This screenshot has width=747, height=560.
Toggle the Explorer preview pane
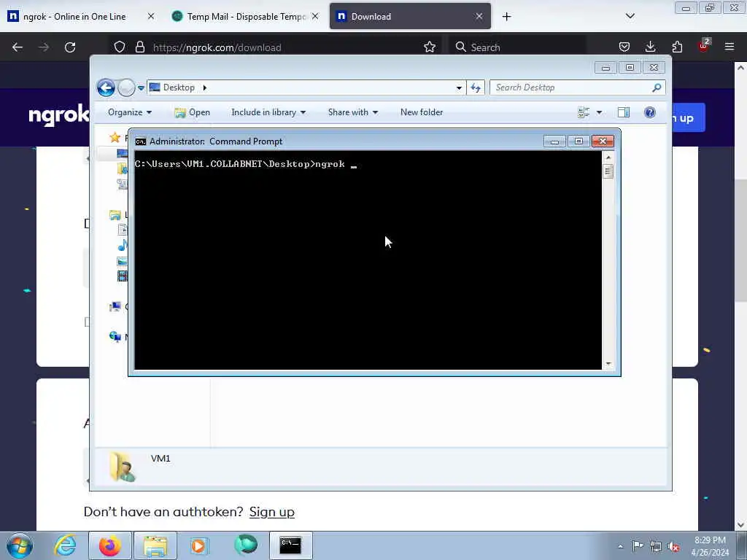pyautogui.click(x=624, y=112)
